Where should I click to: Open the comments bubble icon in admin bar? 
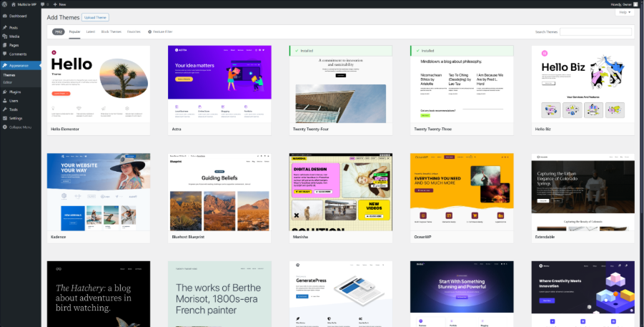42,4
